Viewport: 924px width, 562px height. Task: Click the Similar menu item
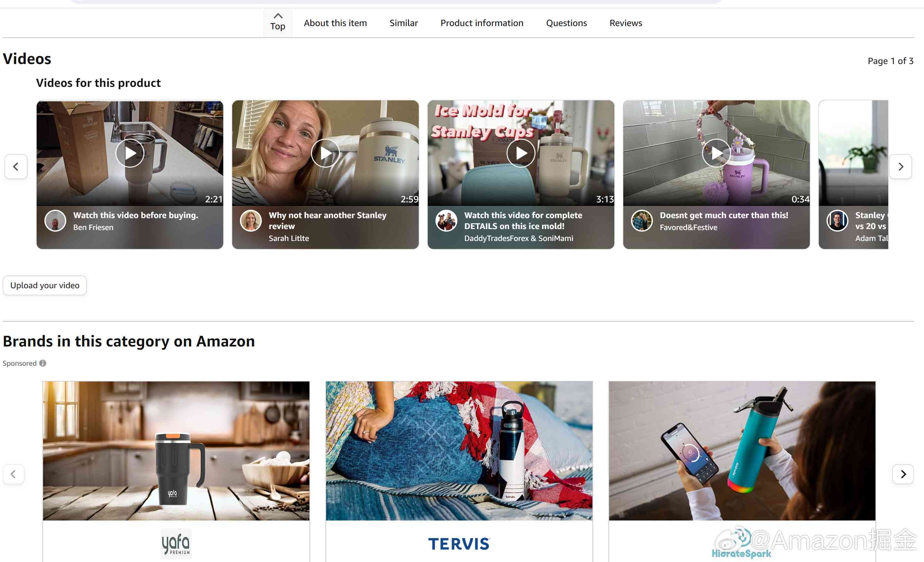point(403,23)
